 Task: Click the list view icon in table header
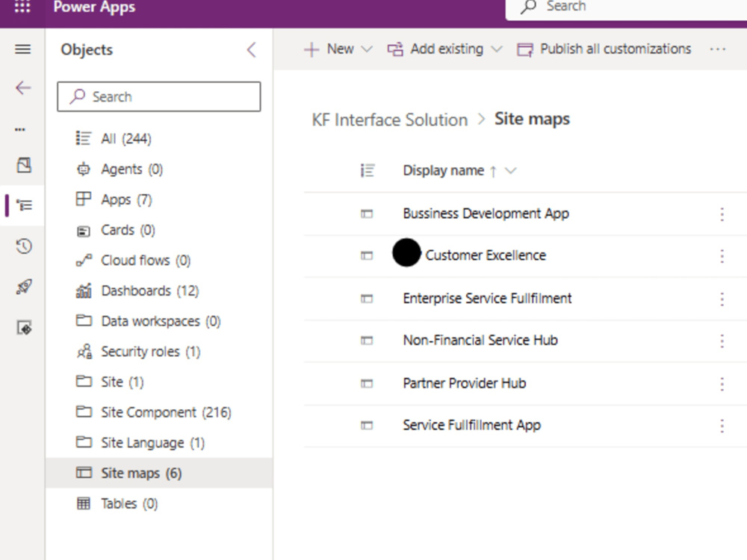click(368, 170)
